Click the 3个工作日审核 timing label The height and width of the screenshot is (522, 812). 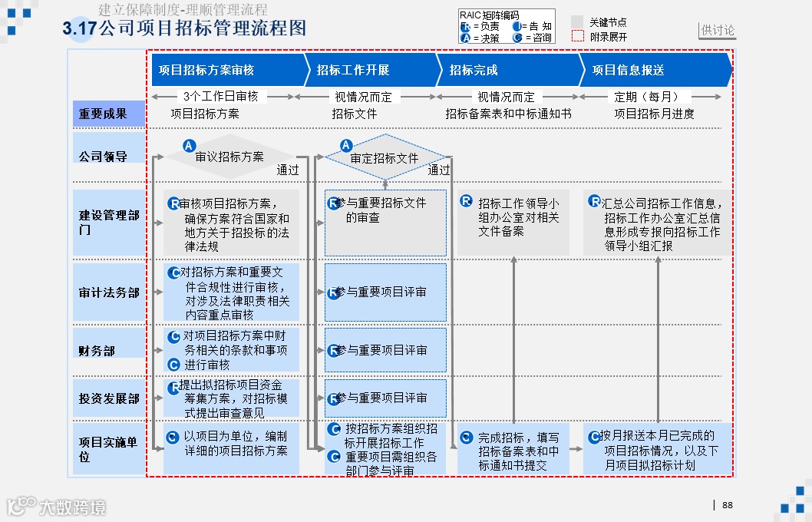pos(220,96)
